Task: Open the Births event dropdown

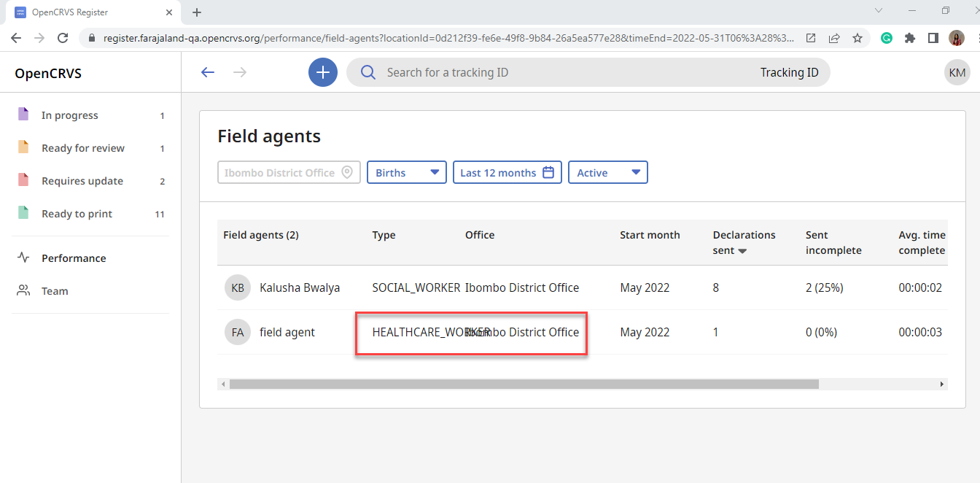Action: tap(406, 172)
